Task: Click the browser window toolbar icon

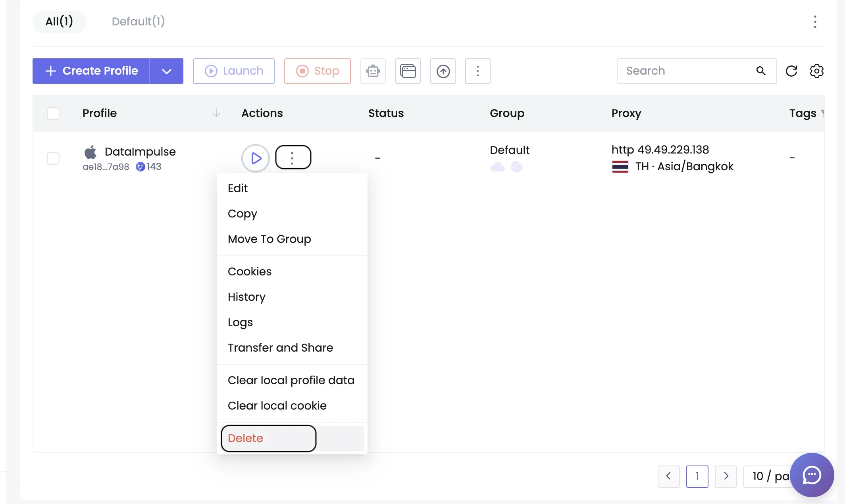Action: click(408, 71)
